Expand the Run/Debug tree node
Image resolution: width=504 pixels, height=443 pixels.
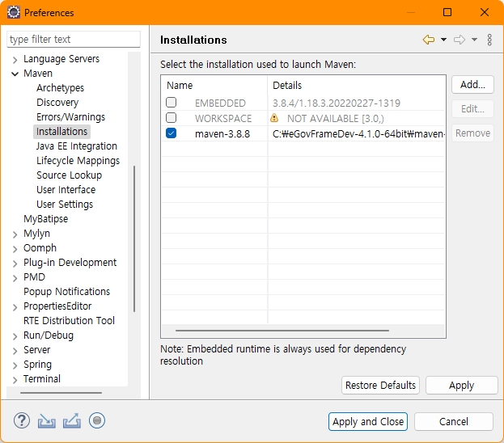pos(15,336)
